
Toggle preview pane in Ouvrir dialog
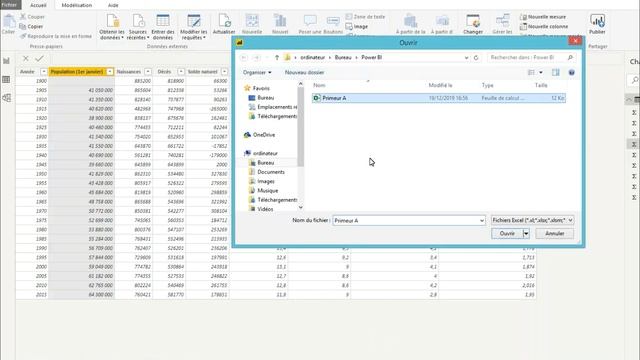[556, 72]
